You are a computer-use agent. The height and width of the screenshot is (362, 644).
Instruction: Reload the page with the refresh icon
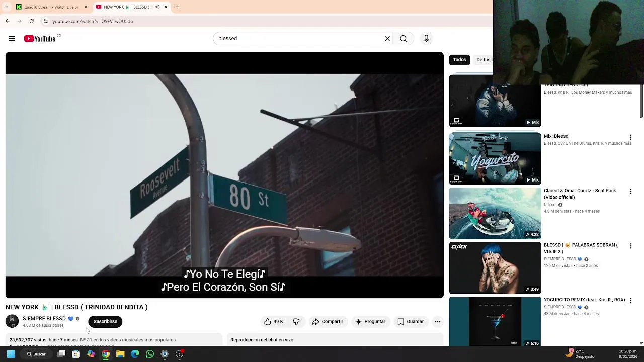(32, 21)
